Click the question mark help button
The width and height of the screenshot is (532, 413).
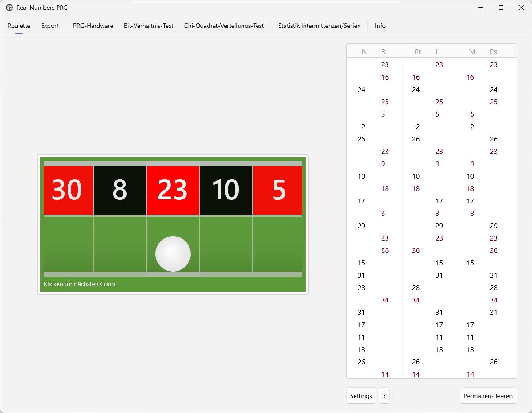(x=384, y=396)
